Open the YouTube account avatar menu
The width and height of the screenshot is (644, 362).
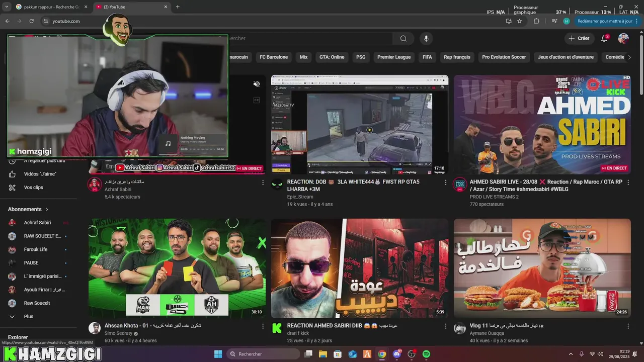point(623,39)
